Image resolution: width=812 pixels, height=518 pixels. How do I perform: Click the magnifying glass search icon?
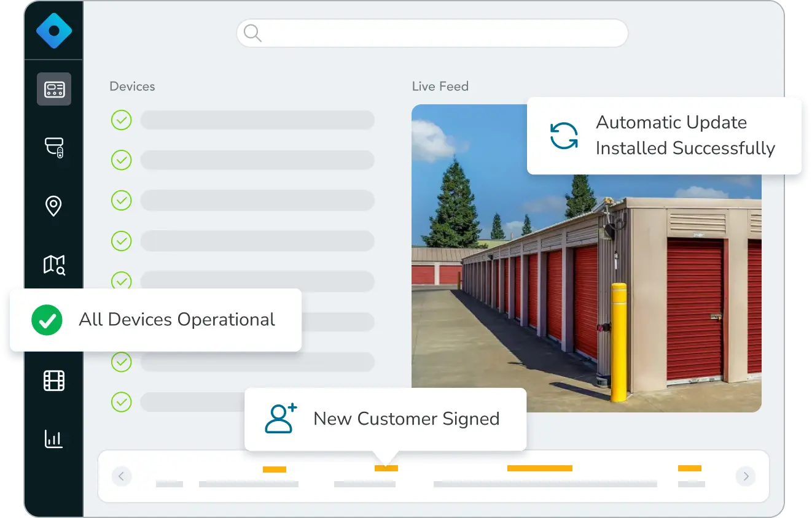(x=252, y=33)
